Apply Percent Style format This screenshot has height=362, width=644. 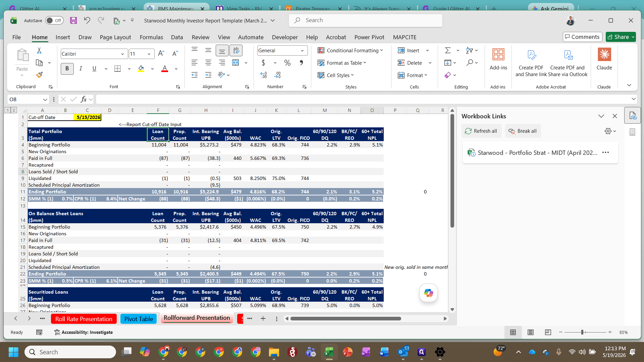[x=287, y=63]
